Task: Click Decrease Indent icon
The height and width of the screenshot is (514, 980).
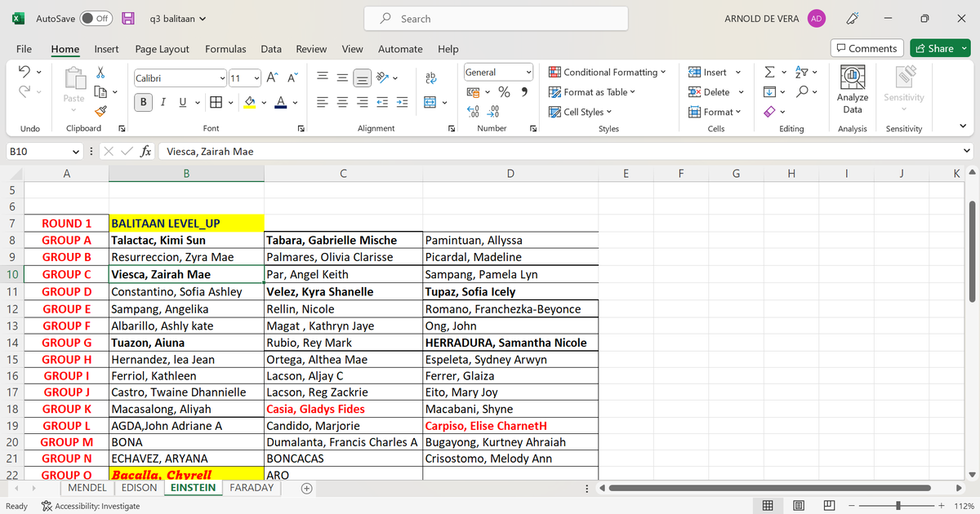Action: pyautogui.click(x=382, y=102)
